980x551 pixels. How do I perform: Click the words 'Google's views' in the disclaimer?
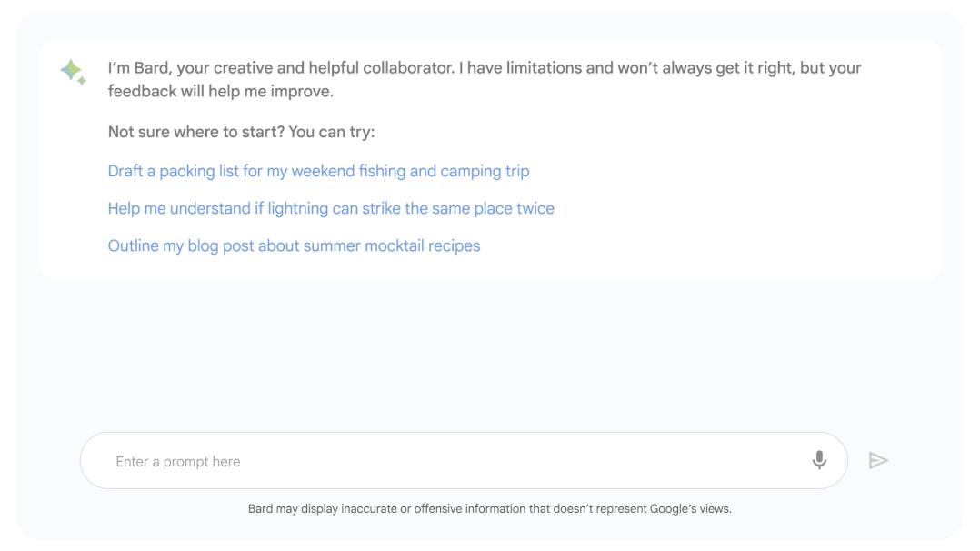pyautogui.click(x=690, y=509)
